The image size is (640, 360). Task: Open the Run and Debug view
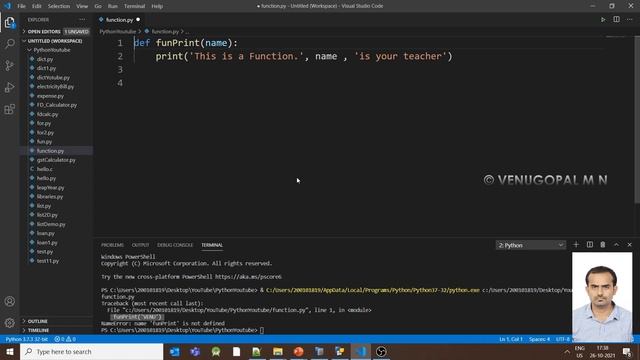(x=10, y=87)
